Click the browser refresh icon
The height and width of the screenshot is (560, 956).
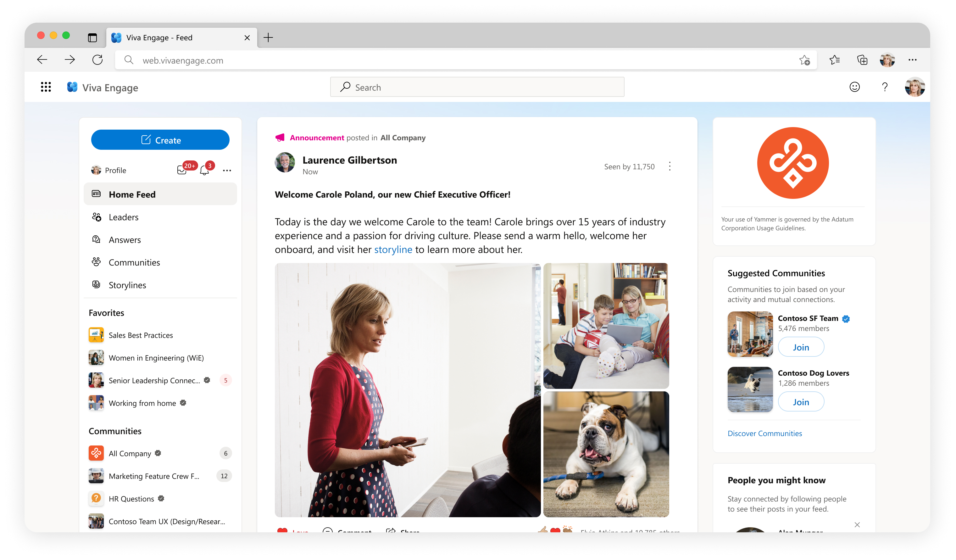pos(97,60)
